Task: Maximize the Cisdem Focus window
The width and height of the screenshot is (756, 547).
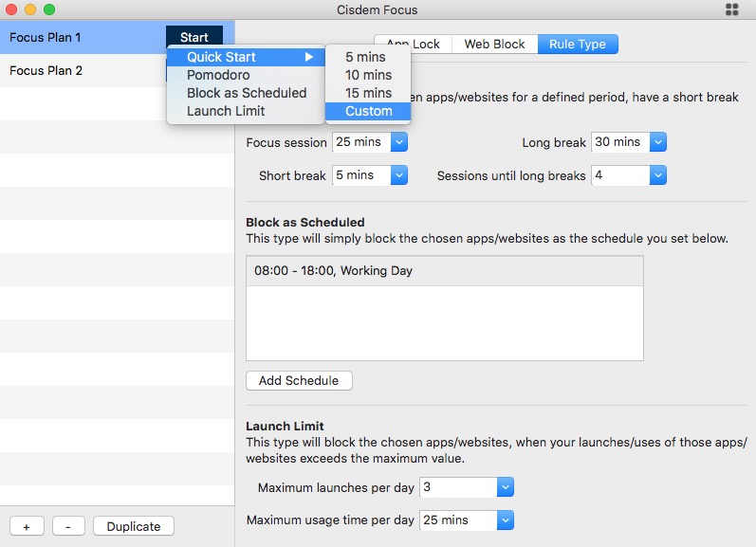Action: [x=49, y=9]
